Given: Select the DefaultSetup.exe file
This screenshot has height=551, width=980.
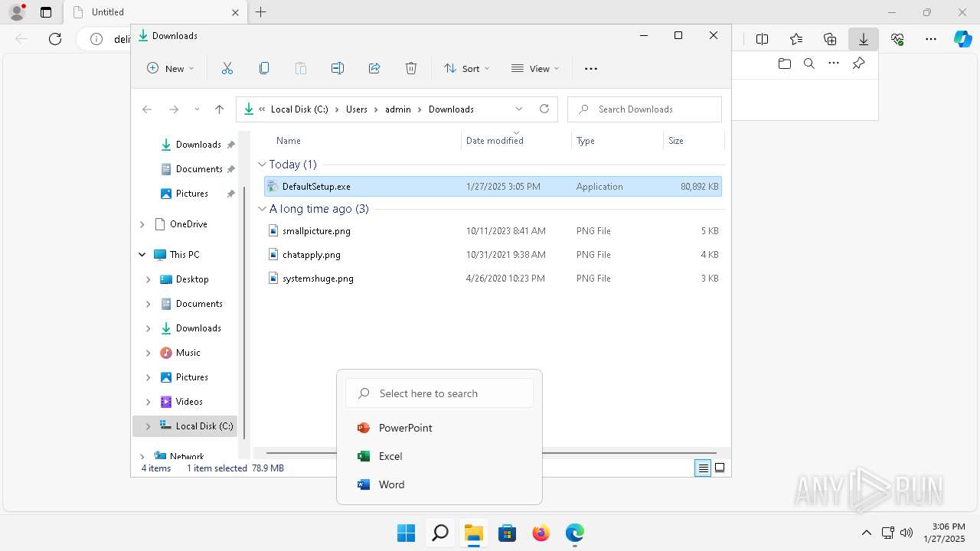Looking at the screenshot, I should click(492, 187).
